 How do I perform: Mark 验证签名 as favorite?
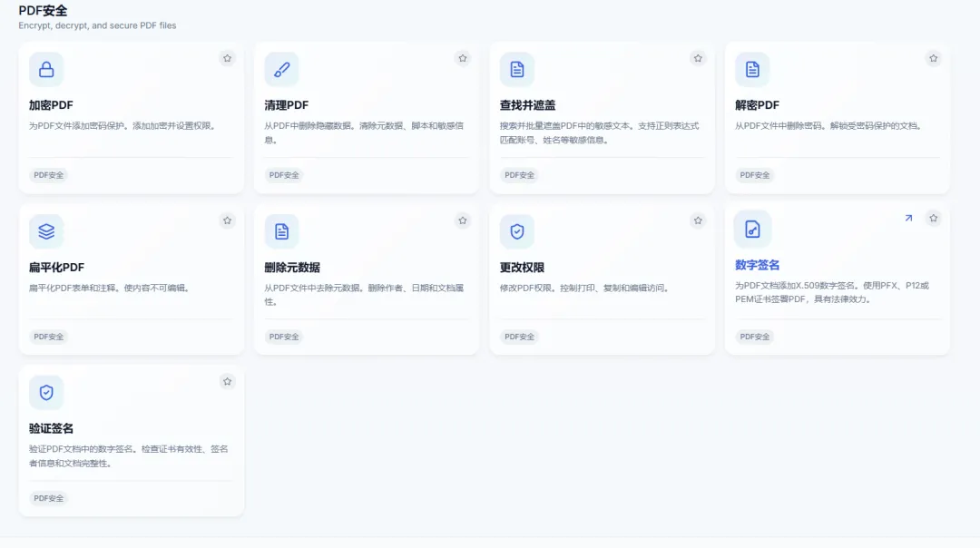click(228, 382)
